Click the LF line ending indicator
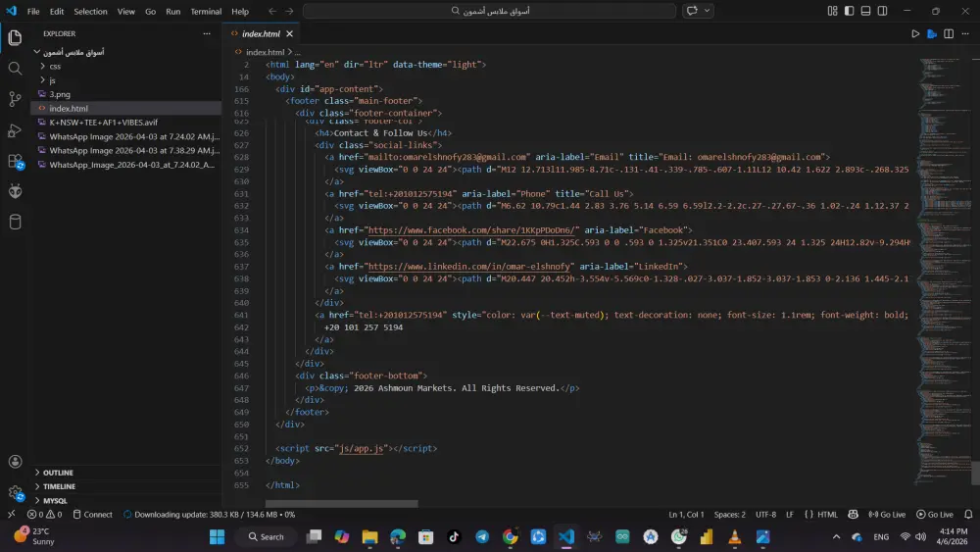 pyautogui.click(x=790, y=515)
